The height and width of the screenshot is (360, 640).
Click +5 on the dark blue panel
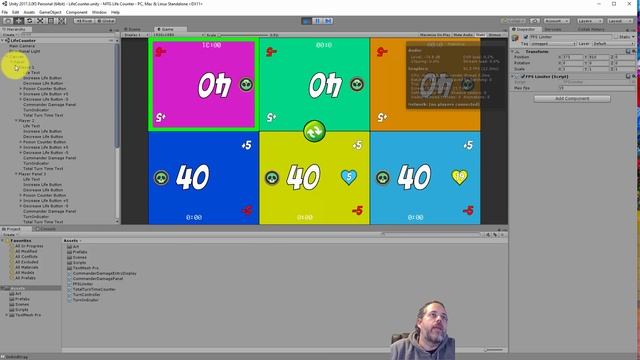pyautogui.click(x=247, y=145)
